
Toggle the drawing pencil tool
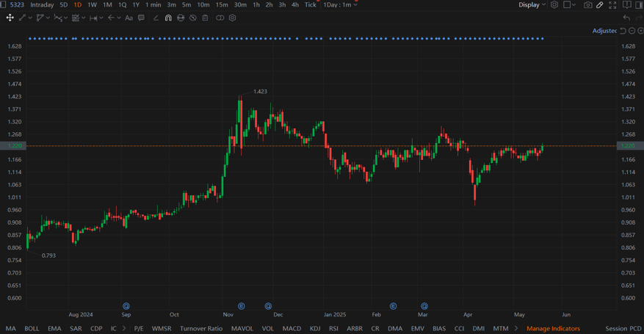600,4
